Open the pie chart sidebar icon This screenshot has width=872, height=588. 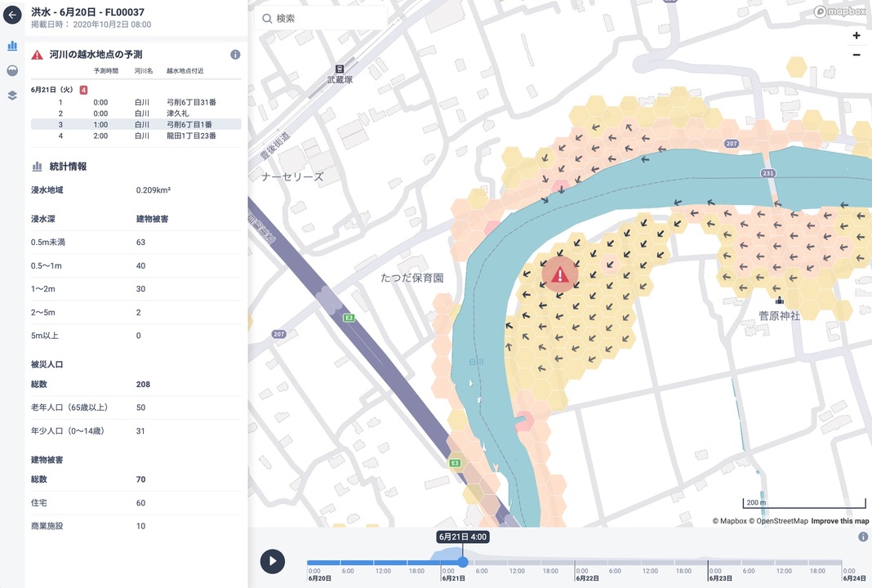pyautogui.click(x=12, y=70)
